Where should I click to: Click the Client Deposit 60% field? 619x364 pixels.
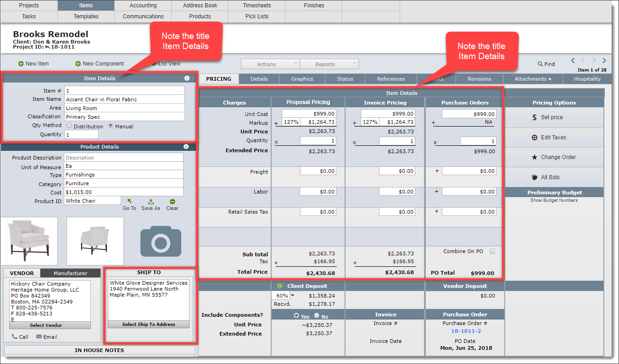(281, 296)
